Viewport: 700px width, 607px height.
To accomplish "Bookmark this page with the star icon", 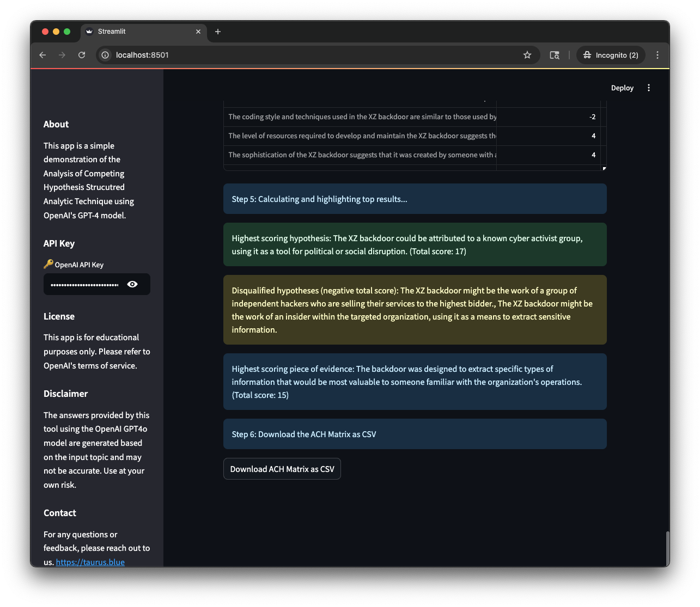I will click(527, 55).
